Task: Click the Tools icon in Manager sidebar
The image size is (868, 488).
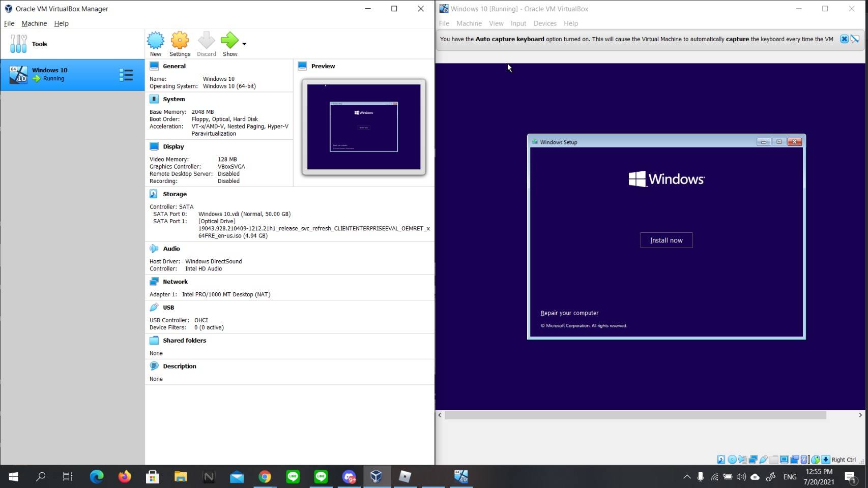Action: tap(18, 44)
